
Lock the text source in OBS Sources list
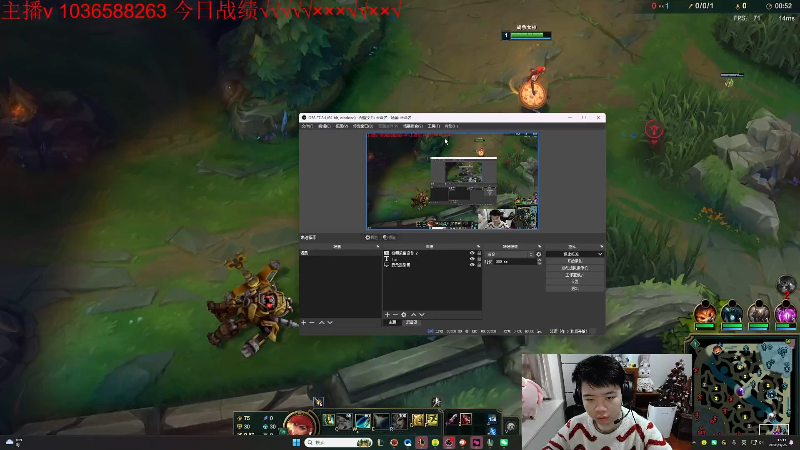(x=479, y=259)
